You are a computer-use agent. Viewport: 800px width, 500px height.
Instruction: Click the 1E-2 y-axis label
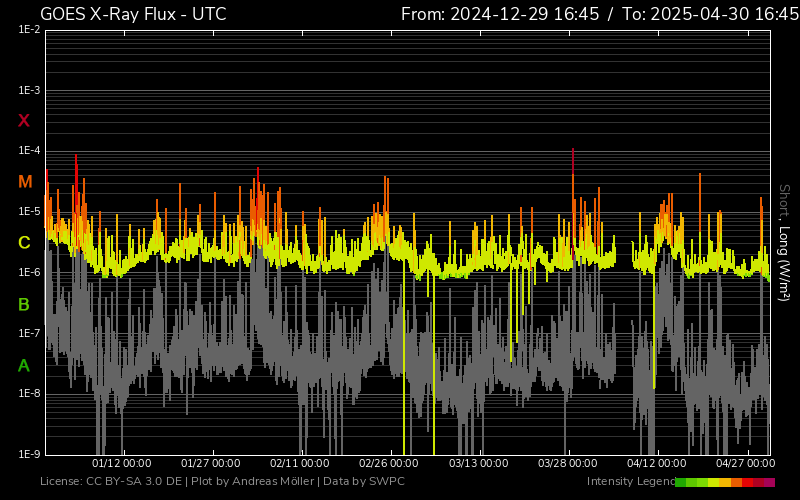coord(30,30)
